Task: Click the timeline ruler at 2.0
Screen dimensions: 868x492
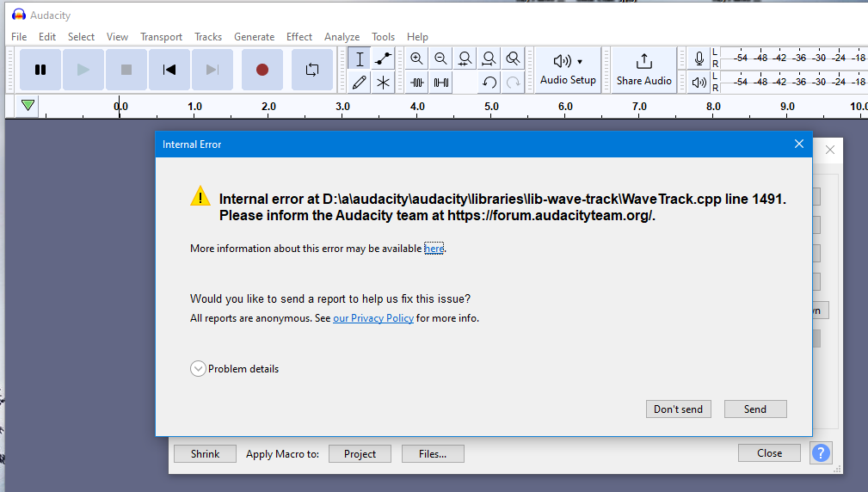Action: (268, 107)
